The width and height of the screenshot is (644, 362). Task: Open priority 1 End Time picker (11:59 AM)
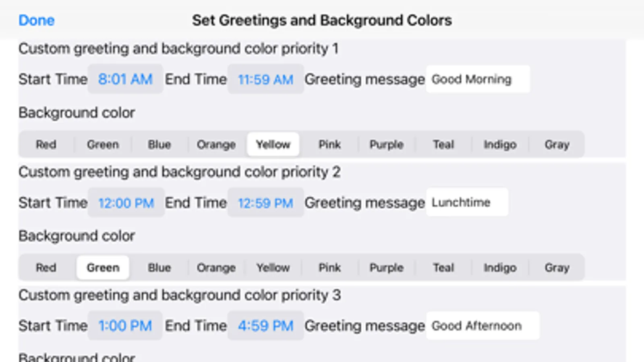click(x=265, y=79)
